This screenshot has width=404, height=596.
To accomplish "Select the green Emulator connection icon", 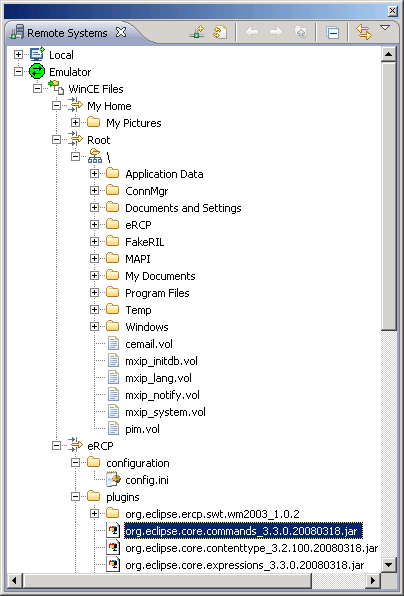I will click(37, 72).
